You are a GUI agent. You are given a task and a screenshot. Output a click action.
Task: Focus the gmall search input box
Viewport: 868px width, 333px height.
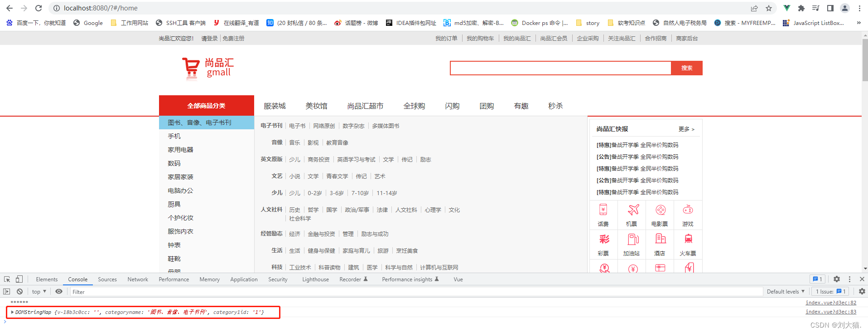point(561,68)
